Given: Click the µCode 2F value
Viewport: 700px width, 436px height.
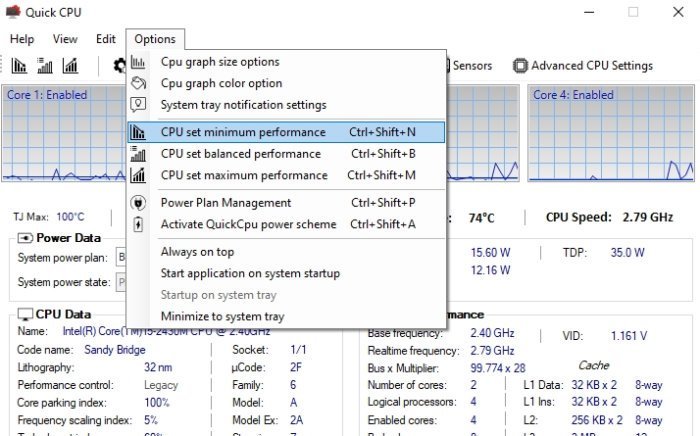Looking at the screenshot, I should coord(296,368).
